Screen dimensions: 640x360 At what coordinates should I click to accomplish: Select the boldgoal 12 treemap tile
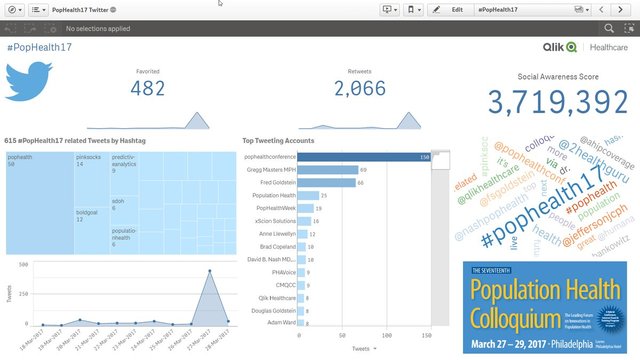tap(92, 231)
